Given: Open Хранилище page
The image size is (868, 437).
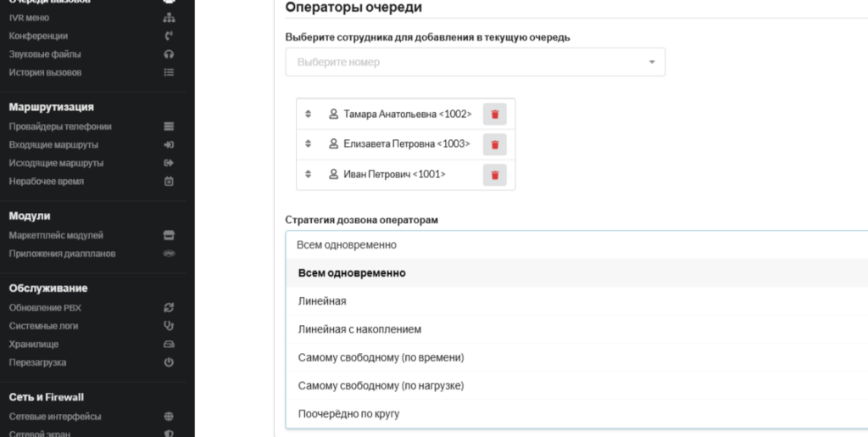Looking at the screenshot, I should pos(34,345).
